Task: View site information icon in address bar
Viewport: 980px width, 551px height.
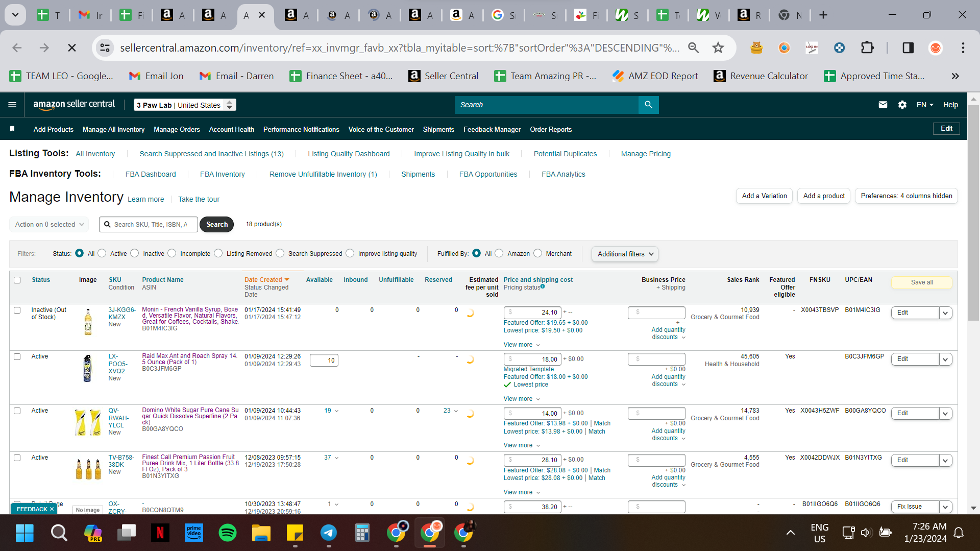Action: (105, 47)
